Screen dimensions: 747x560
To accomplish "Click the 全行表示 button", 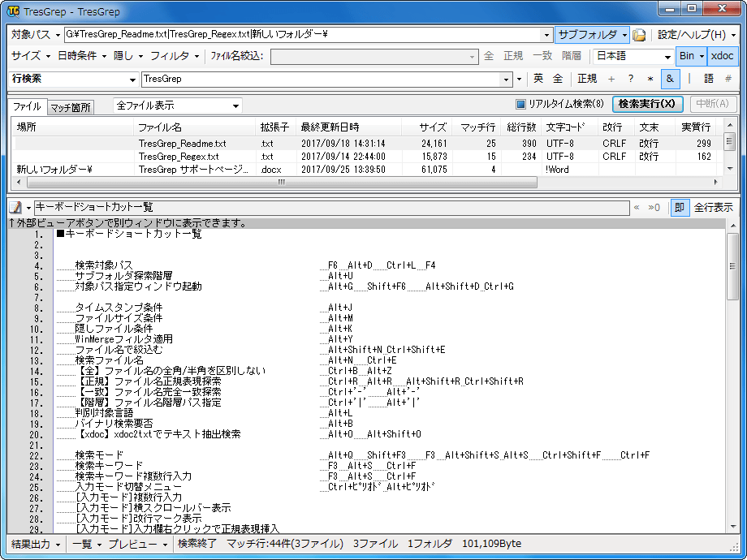I will tap(714, 208).
